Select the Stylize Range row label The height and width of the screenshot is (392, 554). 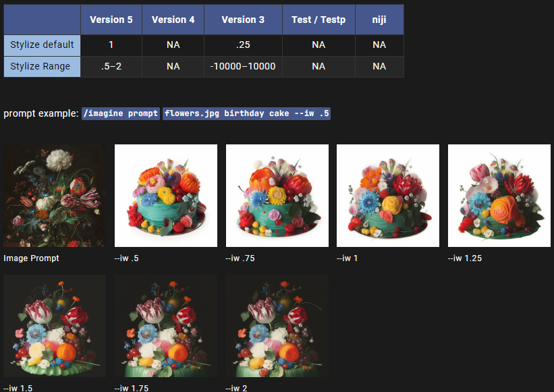[x=42, y=66]
